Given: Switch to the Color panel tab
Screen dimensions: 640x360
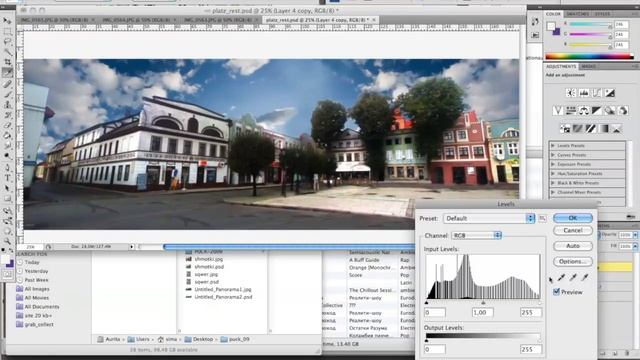Looking at the screenshot, I should pyautogui.click(x=553, y=14).
